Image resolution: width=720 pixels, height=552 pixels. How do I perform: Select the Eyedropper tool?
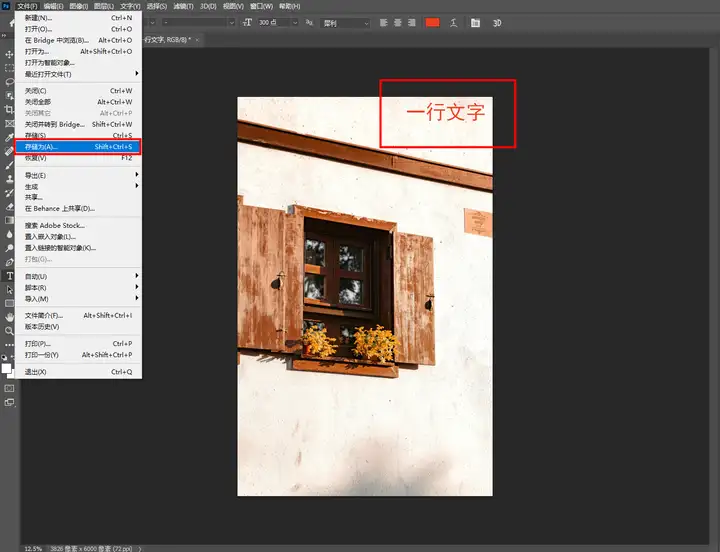pyautogui.click(x=9, y=137)
